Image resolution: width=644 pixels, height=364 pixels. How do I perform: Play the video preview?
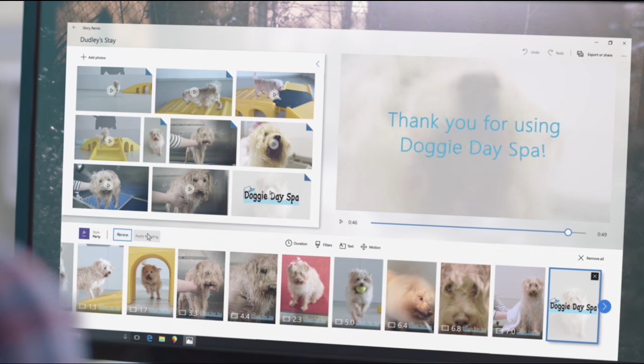pos(340,221)
